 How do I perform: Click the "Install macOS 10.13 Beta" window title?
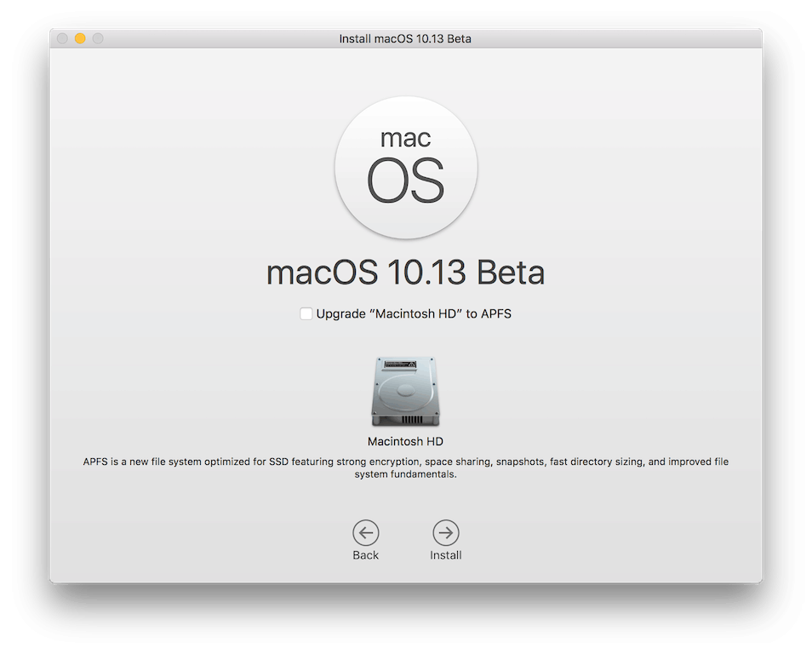(x=405, y=39)
